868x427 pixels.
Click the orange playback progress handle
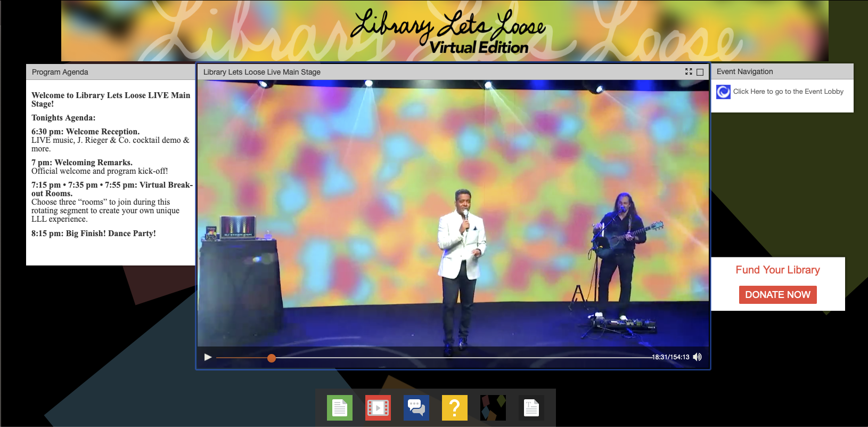(x=272, y=358)
